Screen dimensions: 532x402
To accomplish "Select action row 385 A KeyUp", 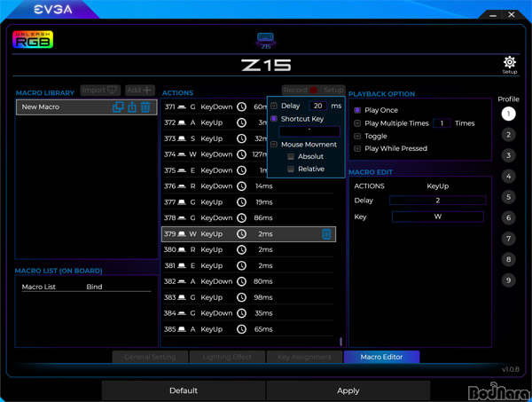I will point(248,329).
